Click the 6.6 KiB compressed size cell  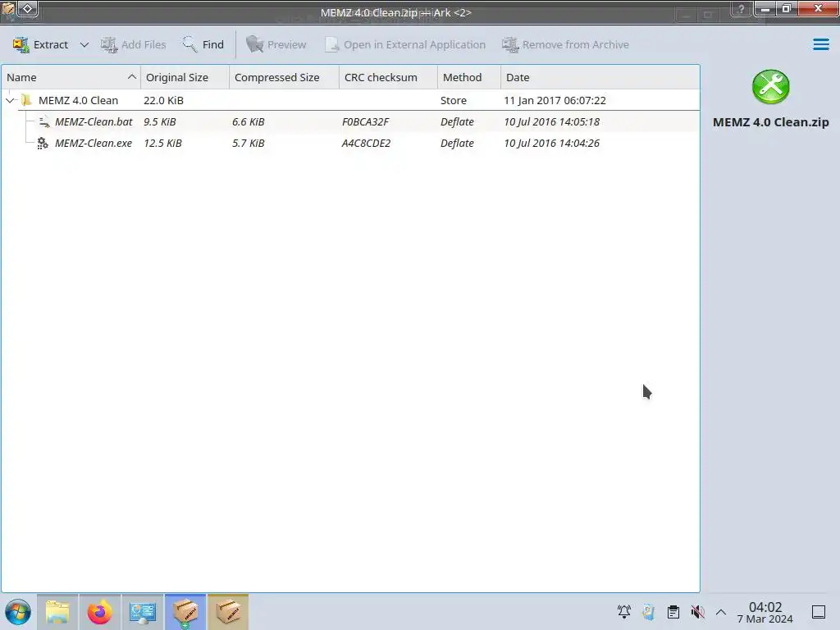[248, 121]
